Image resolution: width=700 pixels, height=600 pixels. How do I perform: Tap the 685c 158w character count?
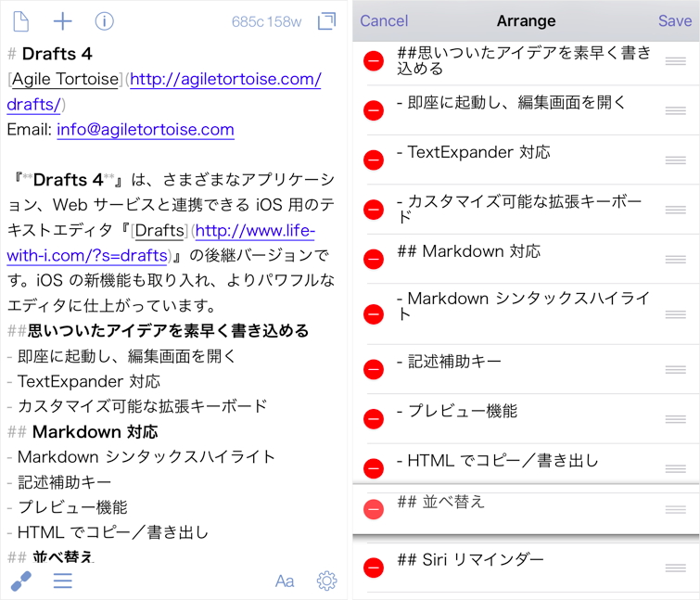(266, 21)
